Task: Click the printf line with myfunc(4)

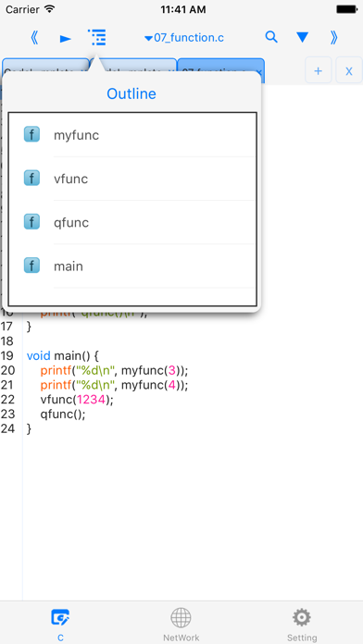Action: pos(114,385)
